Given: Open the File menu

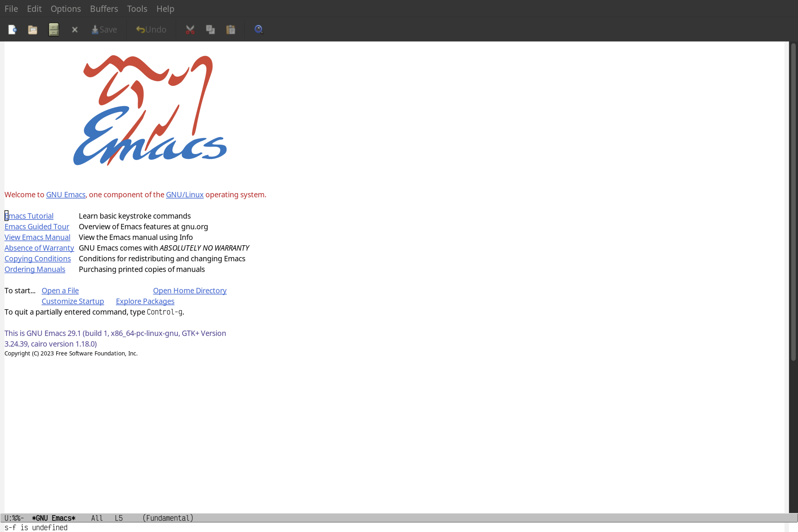Looking at the screenshot, I should point(11,8).
